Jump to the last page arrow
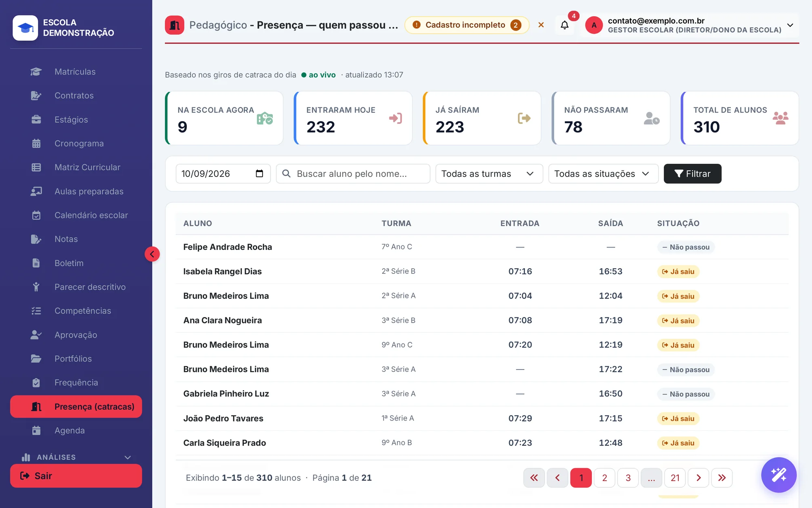Viewport: 812px width, 508px height. click(722, 478)
